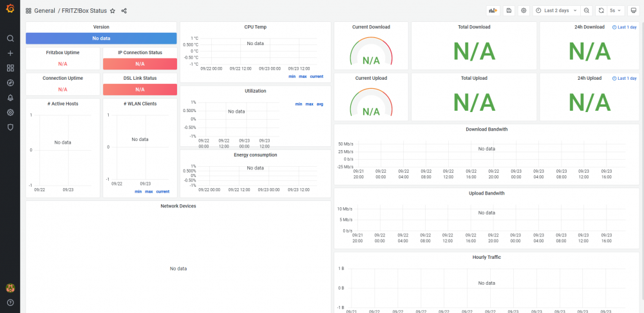Click the IP Connection Status panel title
Image resolution: width=644 pixels, height=313 pixels.
(x=140, y=53)
